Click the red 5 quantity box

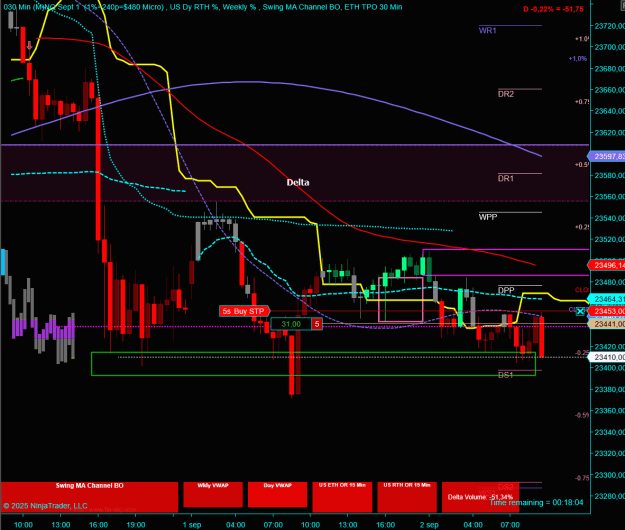point(317,324)
